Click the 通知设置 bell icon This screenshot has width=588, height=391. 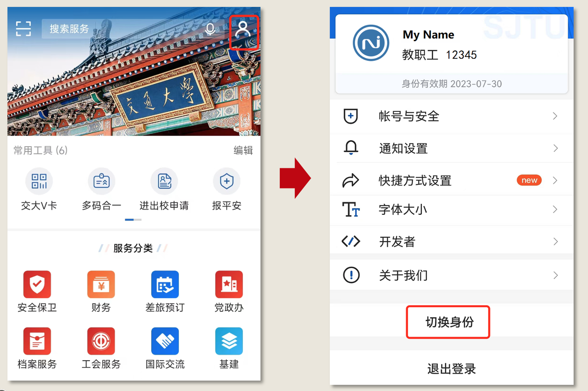351,148
